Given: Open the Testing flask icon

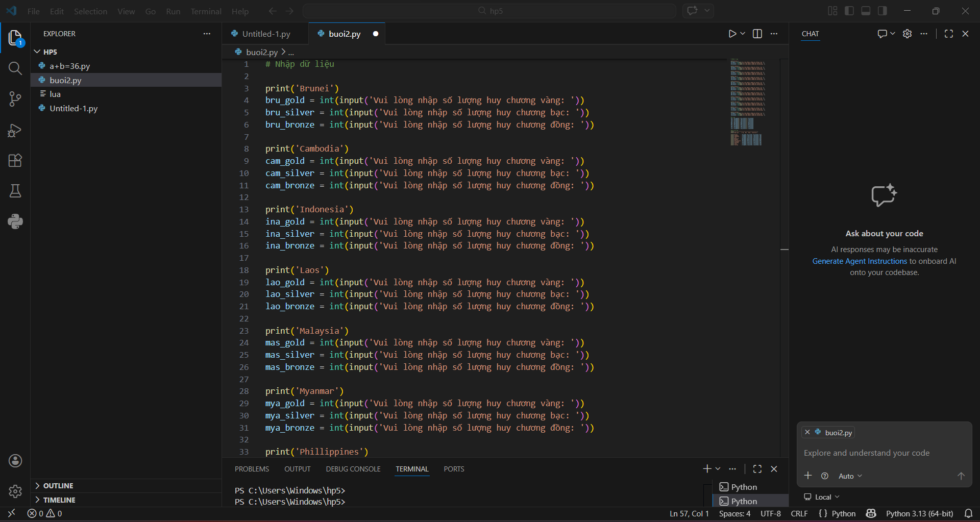Looking at the screenshot, I should coord(15,191).
